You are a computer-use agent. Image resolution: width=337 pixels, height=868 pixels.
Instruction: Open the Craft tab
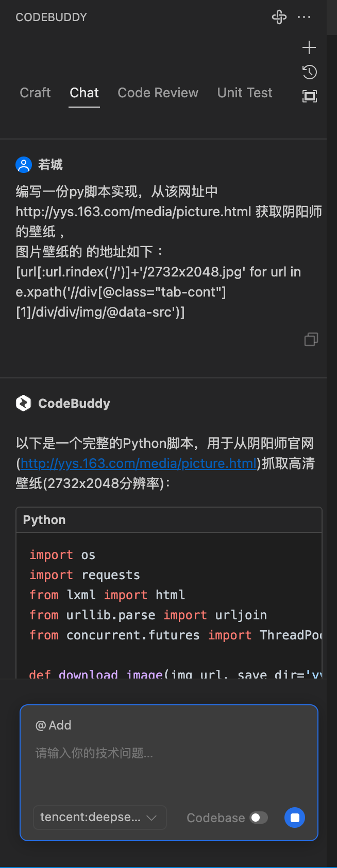click(35, 93)
